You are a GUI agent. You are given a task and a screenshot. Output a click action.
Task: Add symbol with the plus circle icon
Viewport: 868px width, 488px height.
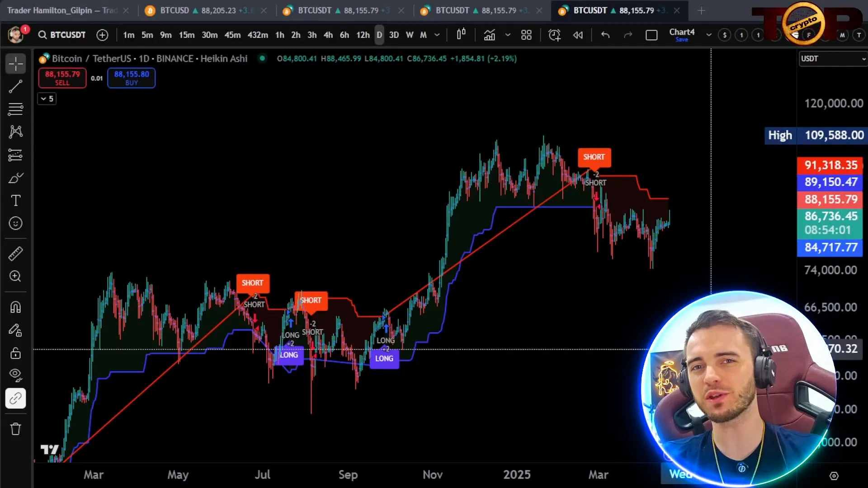click(102, 35)
